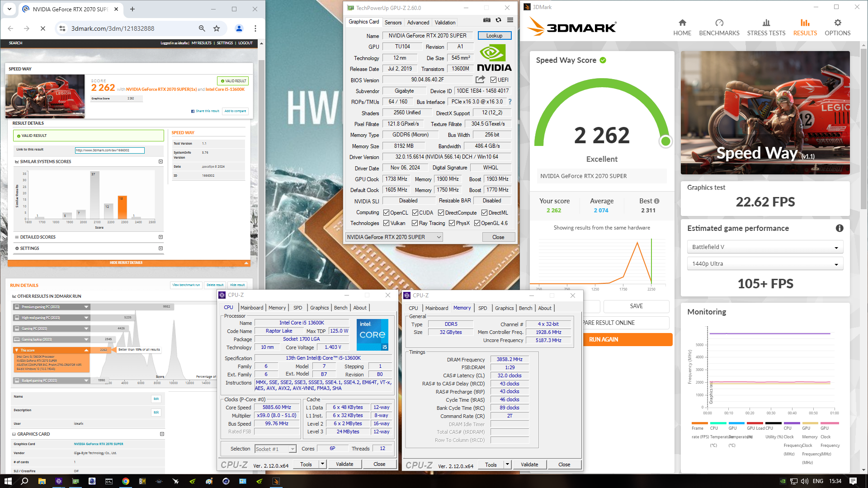868x488 pixels.
Task: Click the SAVE button in 3DMark
Action: click(x=636, y=306)
